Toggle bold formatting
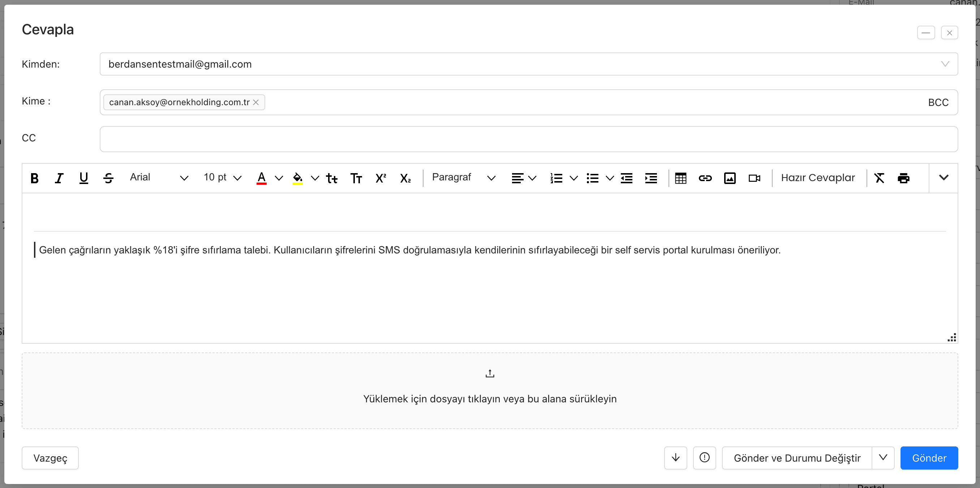The height and width of the screenshot is (488, 980). tap(34, 178)
